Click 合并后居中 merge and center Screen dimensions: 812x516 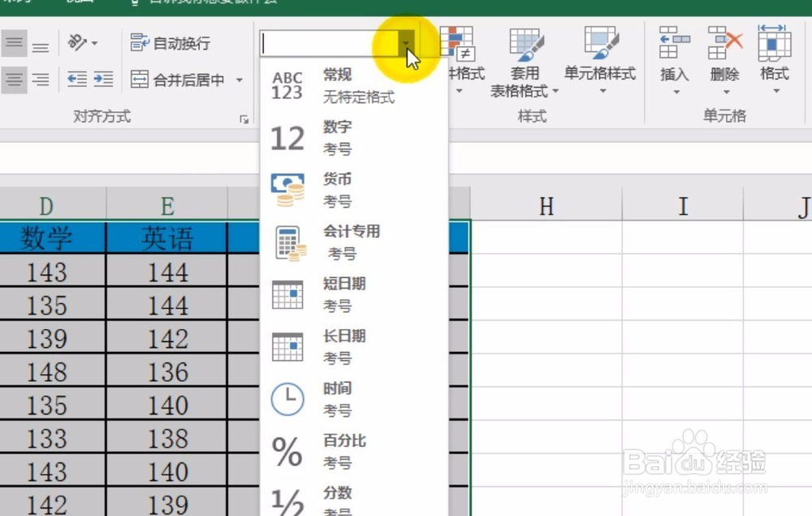178,80
